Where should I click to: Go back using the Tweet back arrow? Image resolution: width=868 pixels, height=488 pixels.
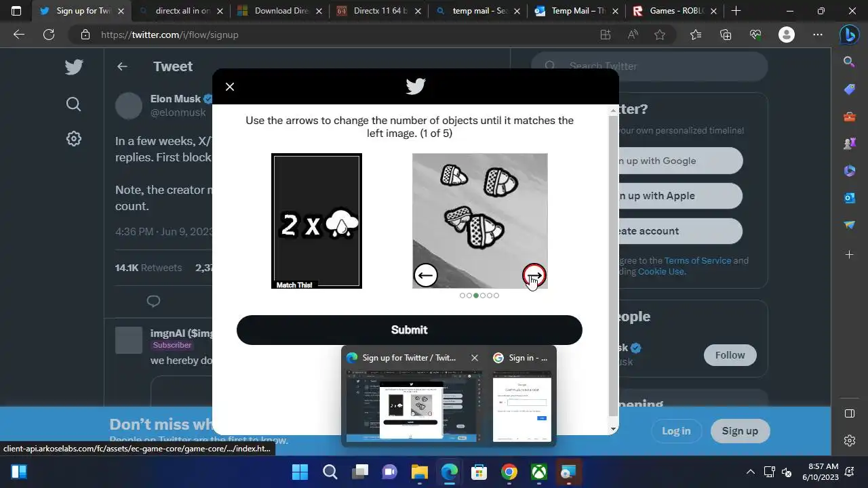pos(122,66)
